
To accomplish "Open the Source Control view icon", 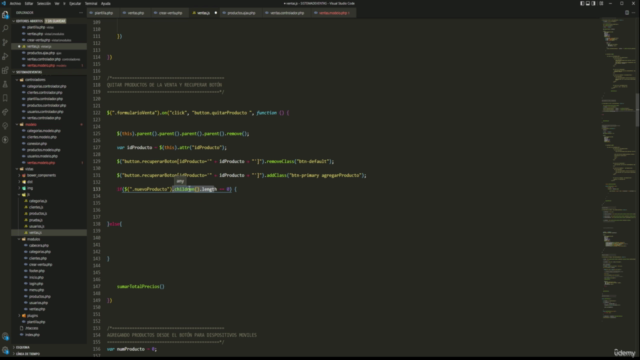I will pyautogui.click(x=5, y=42).
